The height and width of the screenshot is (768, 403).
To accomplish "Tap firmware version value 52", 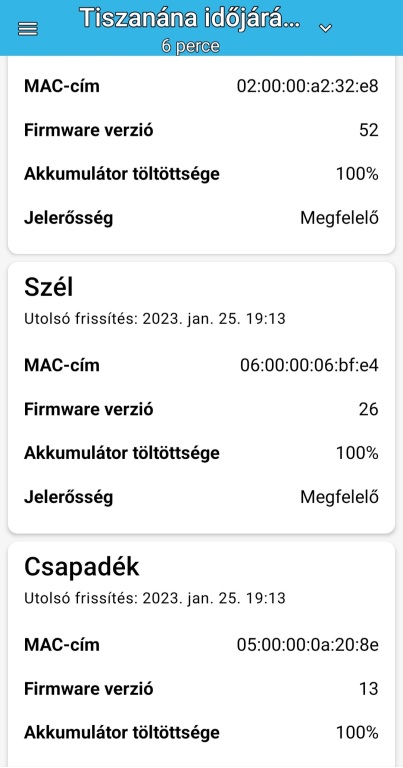I will coord(368,130).
